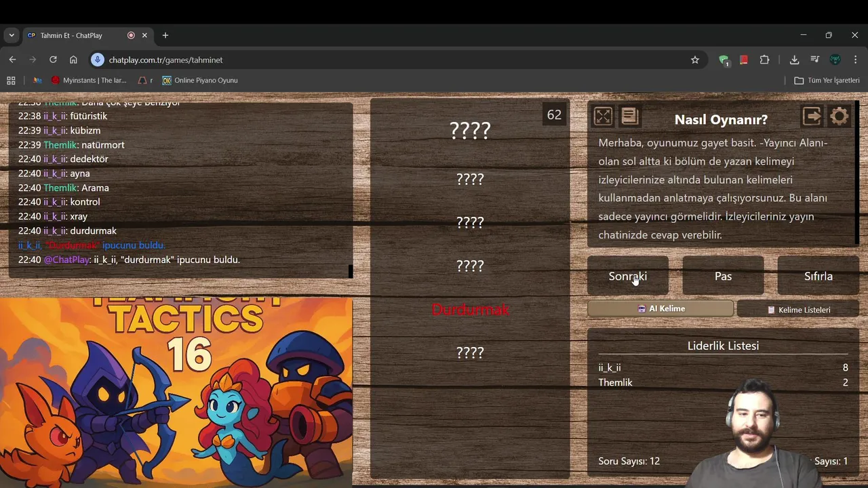Open the first colorful bookmark icon
The width and height of the screenshot is (868, 488).
[x=37, y=80]
